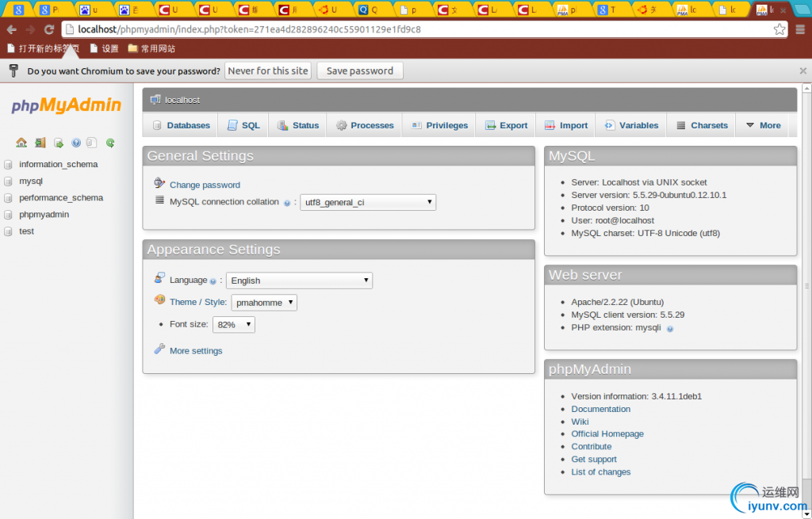This screenshot has height=519, width=812.
Task: Click the Save password button
Action: coord(360,71)
